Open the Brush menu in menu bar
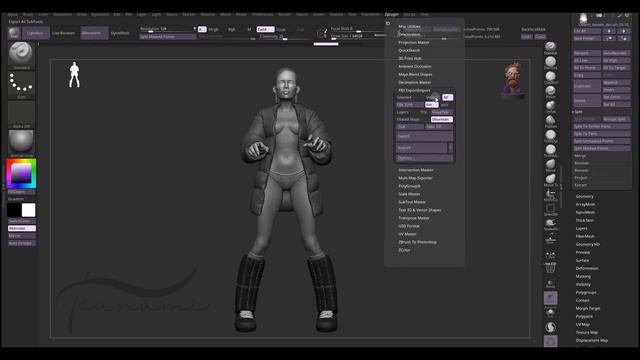This screenshot has width=640, height=360. coord(28,15)
